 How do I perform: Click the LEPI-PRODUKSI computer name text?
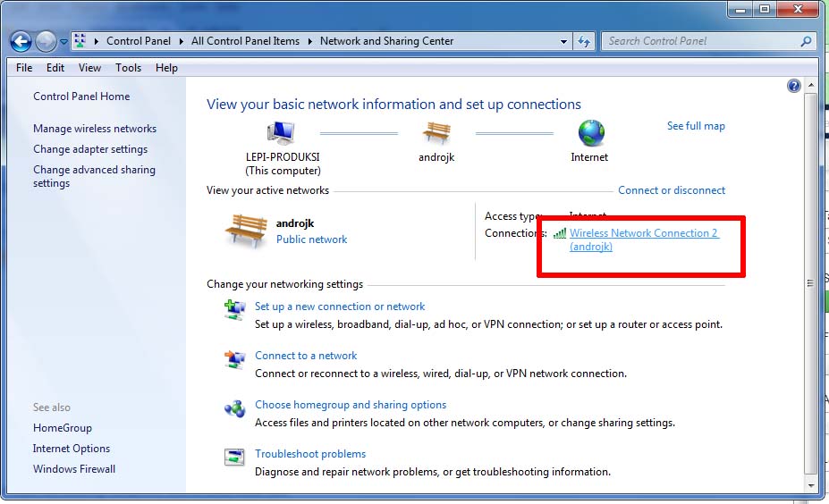tap(283, 157)
